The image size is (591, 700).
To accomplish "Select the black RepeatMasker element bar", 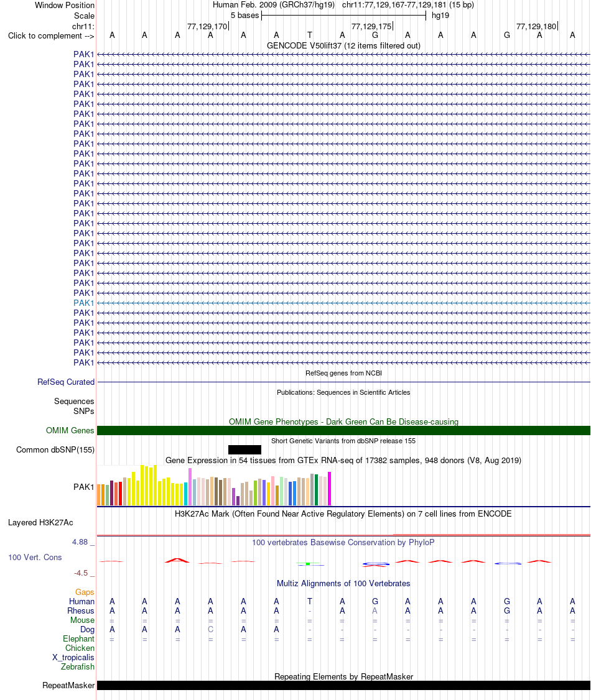I will coord(343,685).
